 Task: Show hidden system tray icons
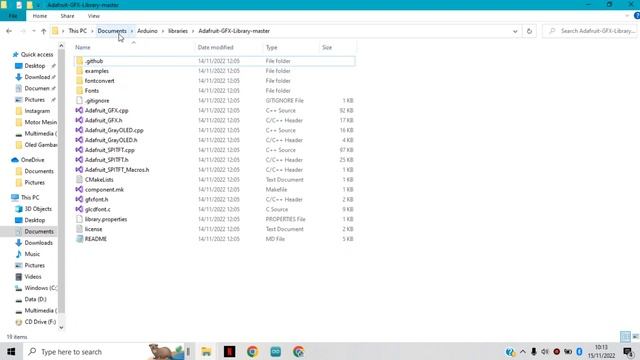522,351
